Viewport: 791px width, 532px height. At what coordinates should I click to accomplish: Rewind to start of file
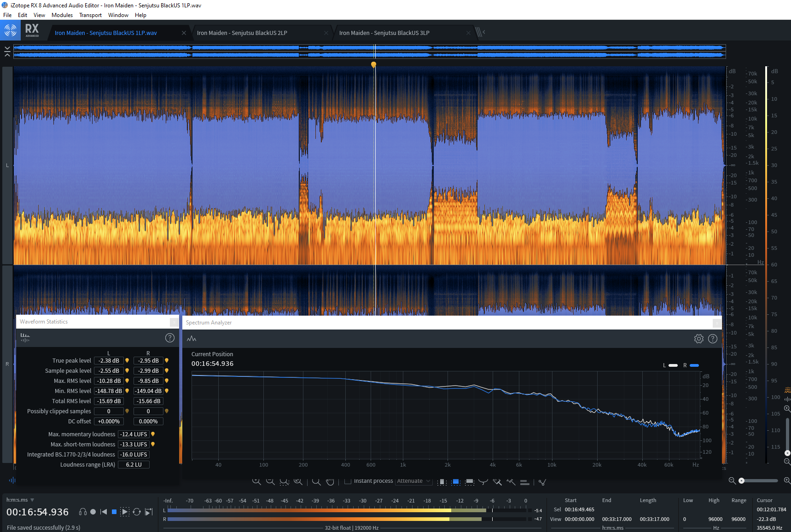coord(104,512)
